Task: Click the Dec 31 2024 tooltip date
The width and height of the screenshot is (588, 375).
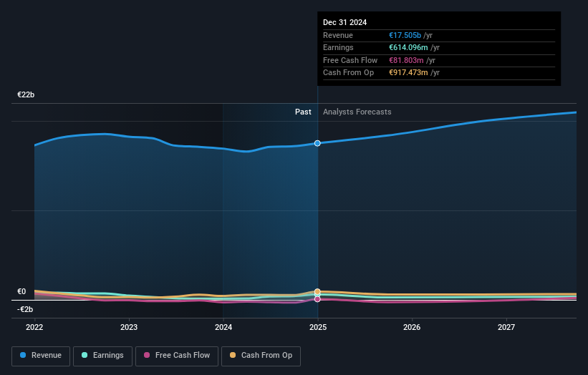Action: pos(345,22)
